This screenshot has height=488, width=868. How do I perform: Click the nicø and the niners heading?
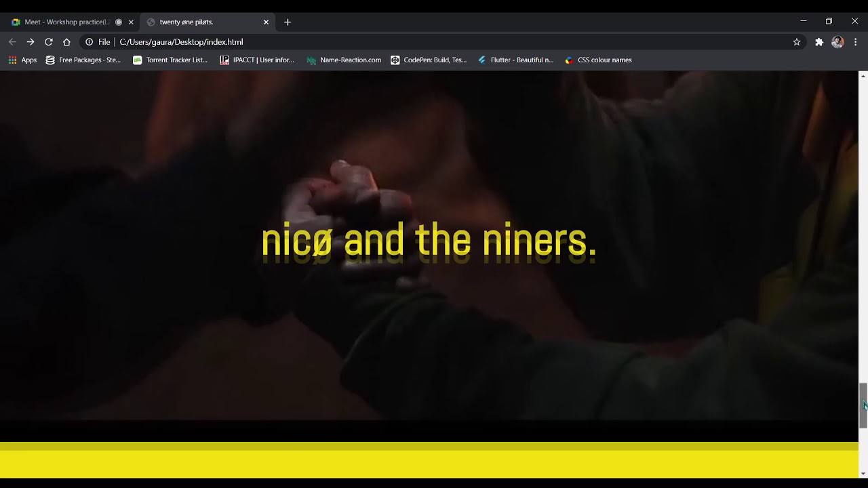coord(429,241)
